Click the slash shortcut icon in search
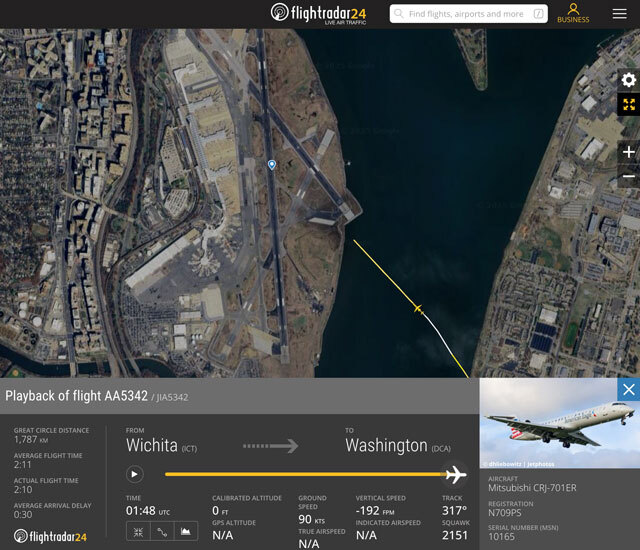This screenshot has width=640, height=550. pyautogui.click(x=538, y=14)
